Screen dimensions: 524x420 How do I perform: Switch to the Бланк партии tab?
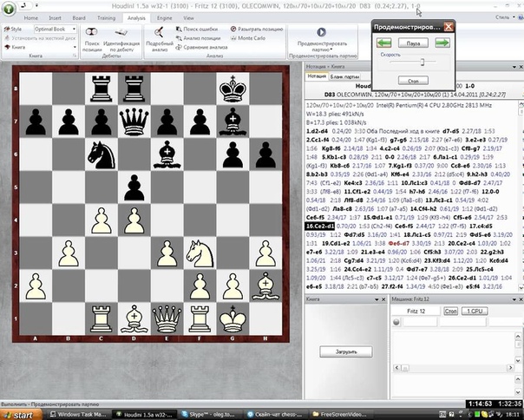pos(344,76)
